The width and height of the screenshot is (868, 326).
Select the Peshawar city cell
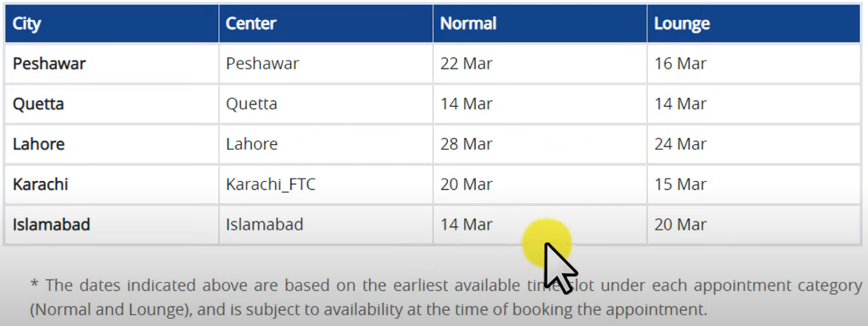112,64
